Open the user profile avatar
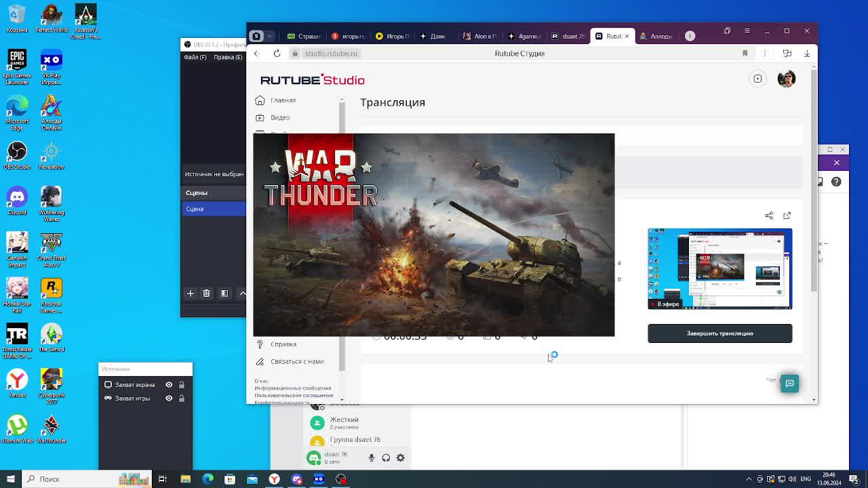 tap(787, 79)
